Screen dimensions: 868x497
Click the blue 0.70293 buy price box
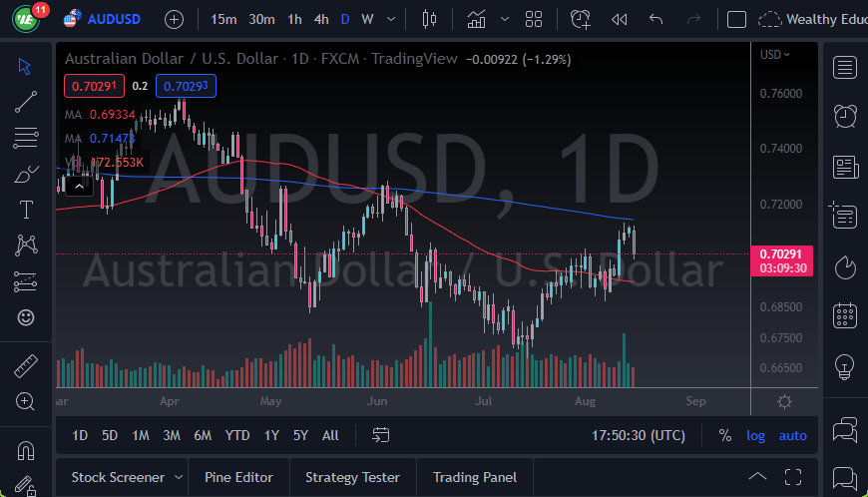[186, 86]
